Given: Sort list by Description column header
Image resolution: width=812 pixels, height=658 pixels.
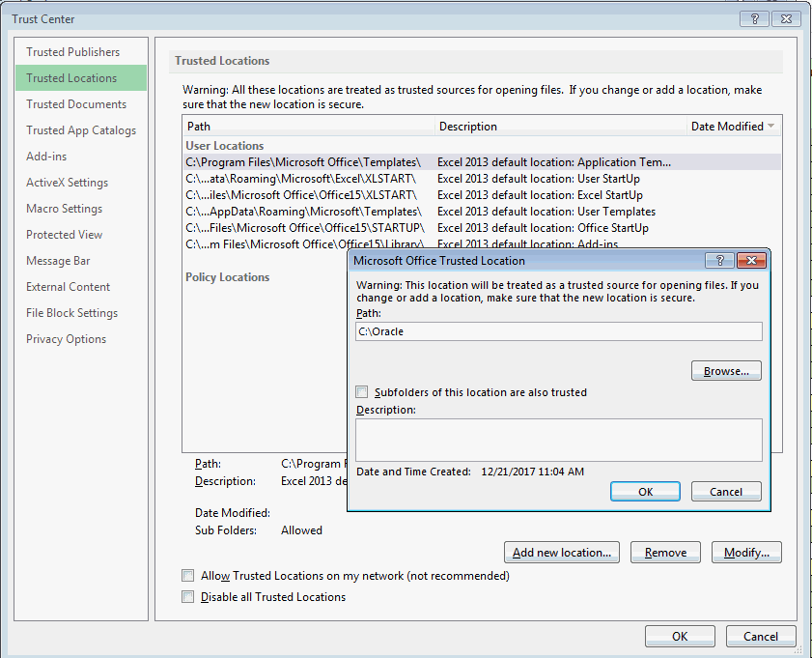Looking at the screenshot, I should pos(561,126).
